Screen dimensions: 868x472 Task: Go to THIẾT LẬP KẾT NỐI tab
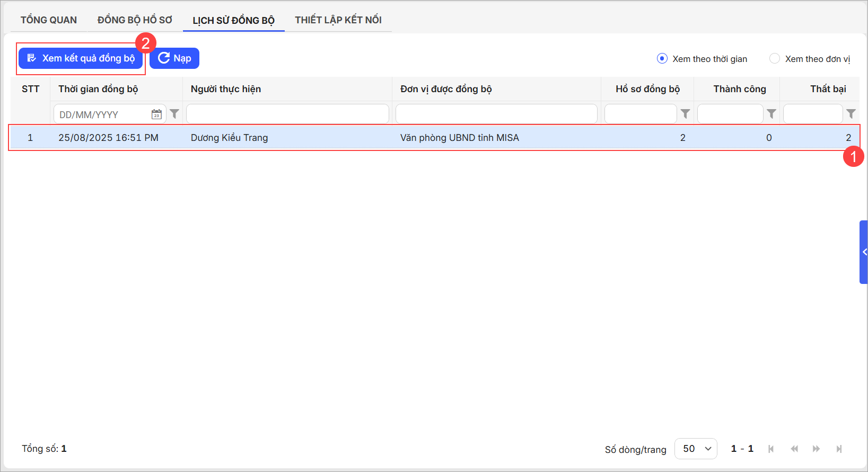[x=338, y=20]
